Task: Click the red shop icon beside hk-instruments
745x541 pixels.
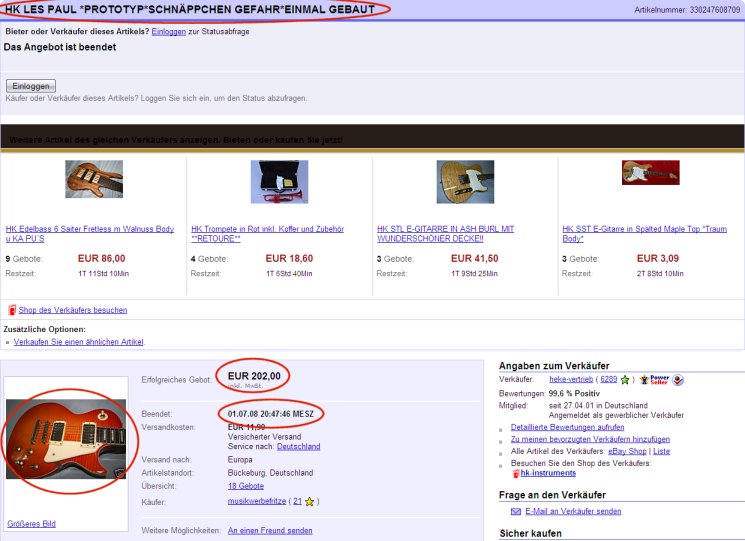Action: (516, 474)
